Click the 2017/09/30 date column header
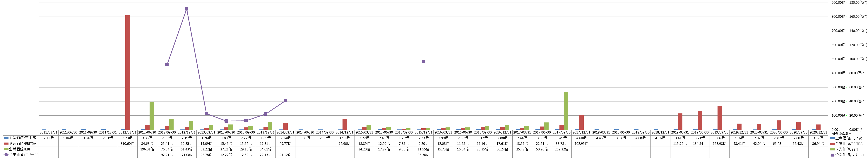Screen dimensions: 868x158 coord(562,132)
